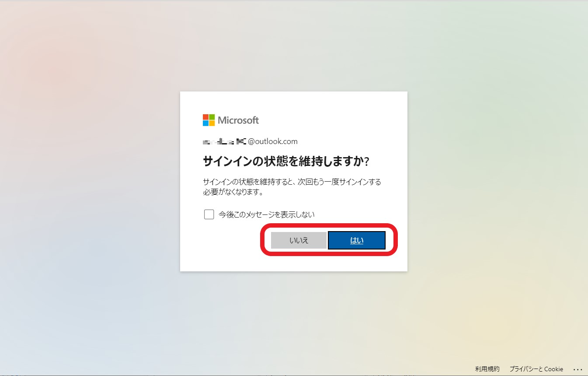Image resolution: width=588 pixels, height=376 pixels.
Task: Expand the three-dots more options menu
Action: (578, 369)
